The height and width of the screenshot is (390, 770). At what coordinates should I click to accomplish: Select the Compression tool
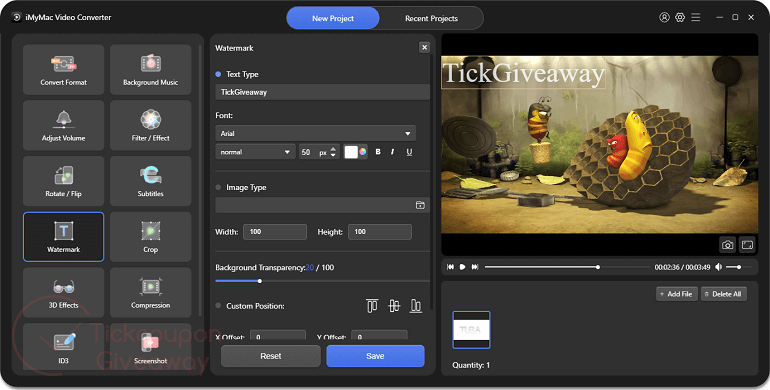point(150,292)
